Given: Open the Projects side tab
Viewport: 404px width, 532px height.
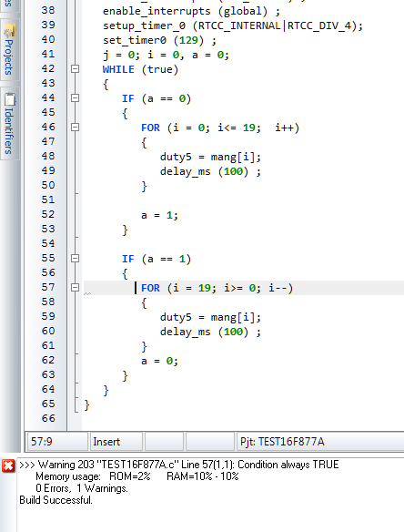Looking at the screenshot, I should (x=9, y=49).
